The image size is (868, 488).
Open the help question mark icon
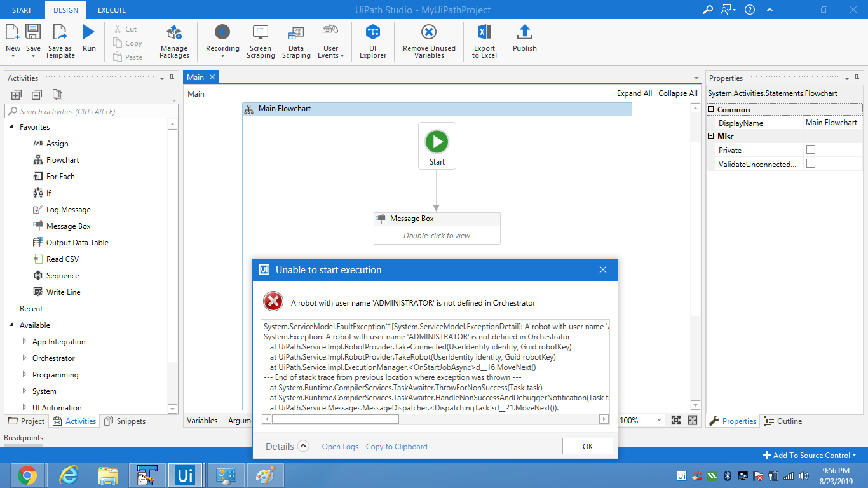[750, 10]
